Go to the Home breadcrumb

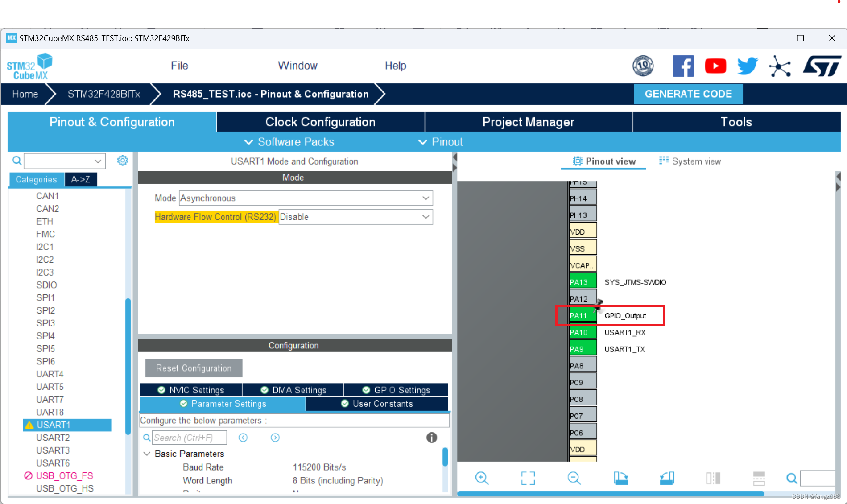point(25,94)
